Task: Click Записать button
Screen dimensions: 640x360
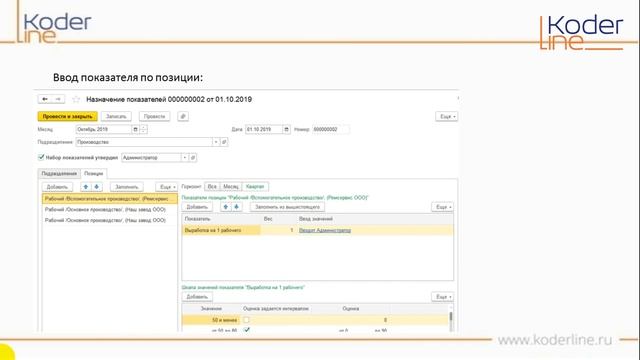Action: tap(116, 116)
